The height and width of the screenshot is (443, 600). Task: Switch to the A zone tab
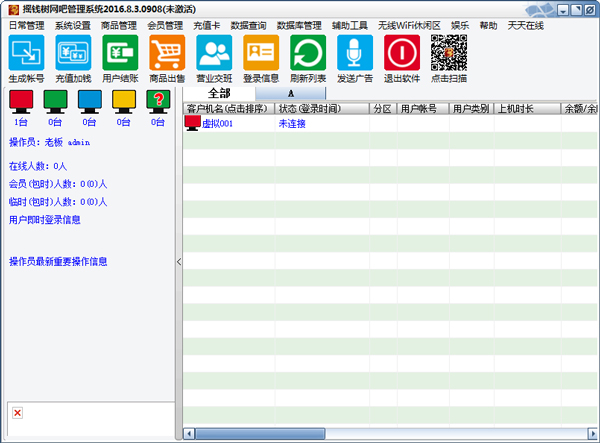click(x=290, y=93)
